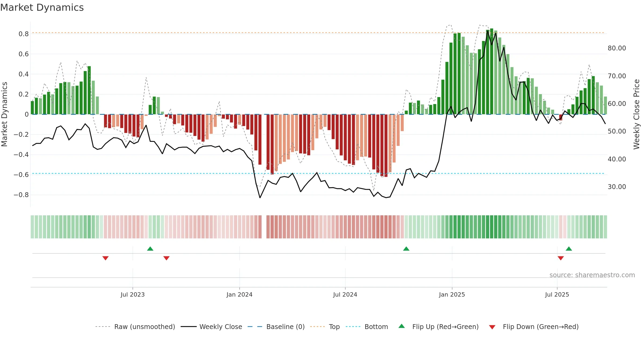The image size is (644, 362).
Task: Click the 60.00 price axis tick
Action: pyautogui.click(x=617, y=104)
